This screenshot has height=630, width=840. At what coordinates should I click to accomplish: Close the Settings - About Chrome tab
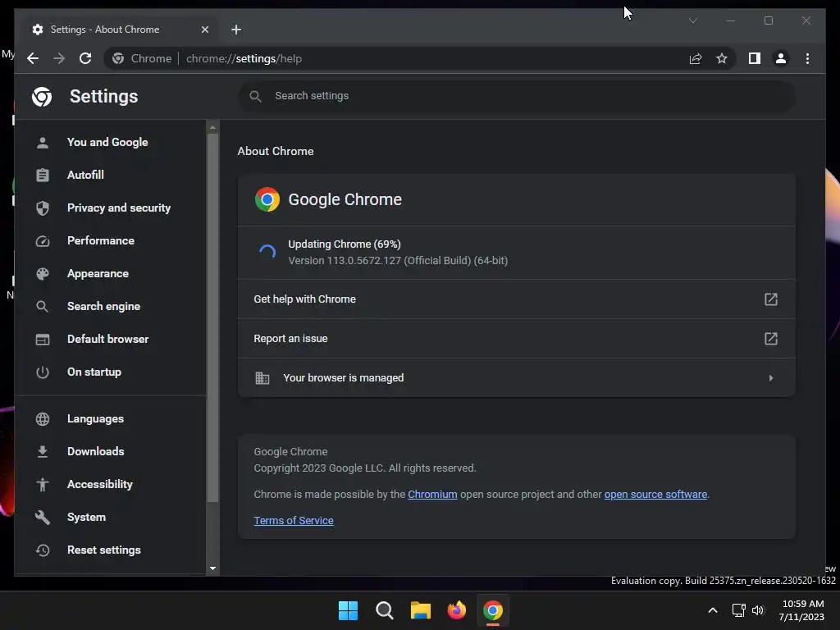pos(204,30)
